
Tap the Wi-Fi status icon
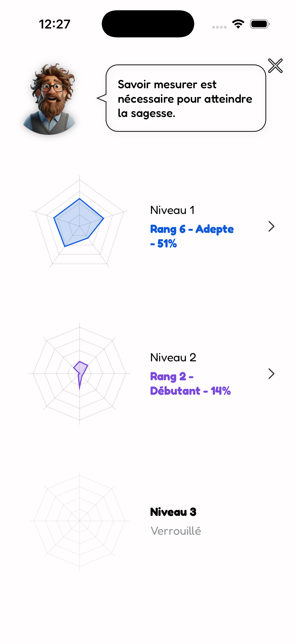tap(238, 24)
